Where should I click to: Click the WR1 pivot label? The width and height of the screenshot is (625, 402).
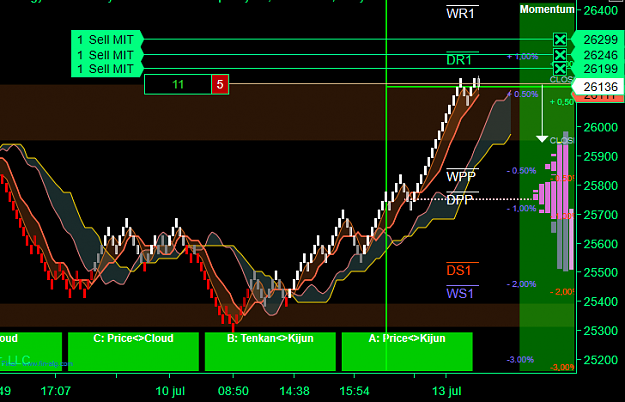point(462,13)
